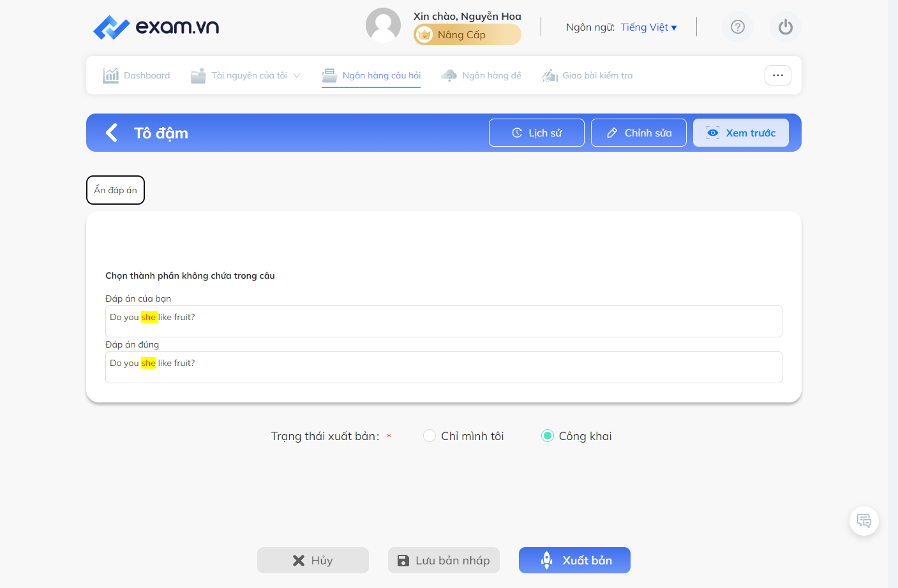Click highlighted word she in correct answer

coord(149,363)
